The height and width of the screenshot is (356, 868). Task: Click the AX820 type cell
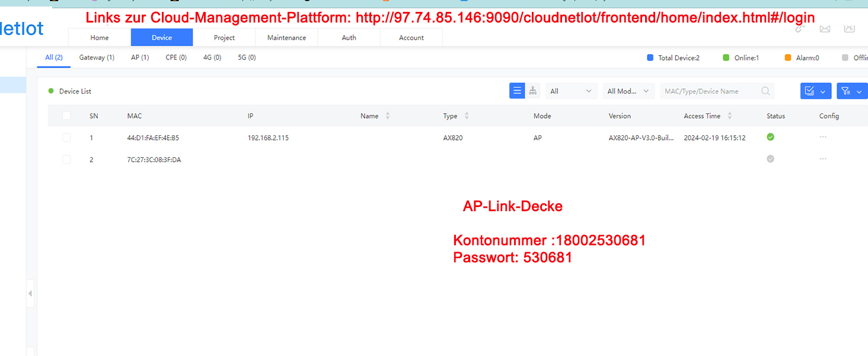tap(453, 138)
